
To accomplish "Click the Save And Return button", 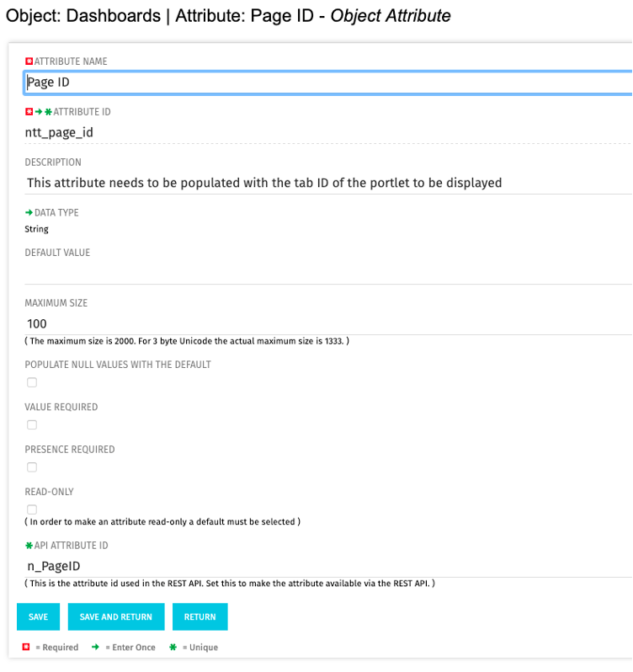I will click(116, 617).
